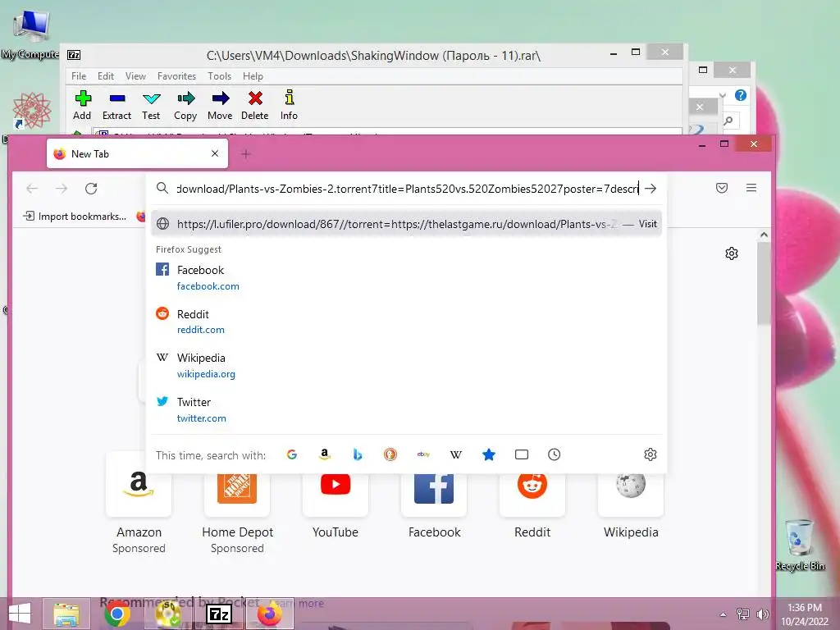Select the New Tab tab in Firefox
This screenshot has height=630, width=840.
click(x=137, y=153)
